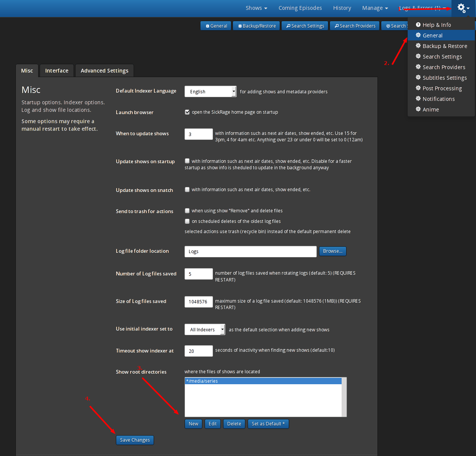476x456 pixels.
Task: Check trash option for show Remove and delete files
Action: click(x=187, y=211)
